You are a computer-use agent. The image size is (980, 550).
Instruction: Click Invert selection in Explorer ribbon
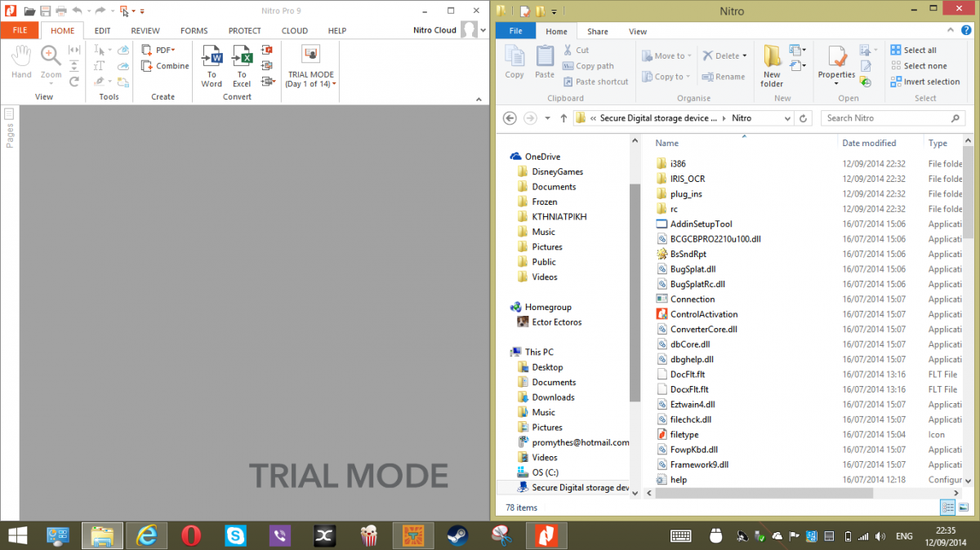[x=924, y=82]
